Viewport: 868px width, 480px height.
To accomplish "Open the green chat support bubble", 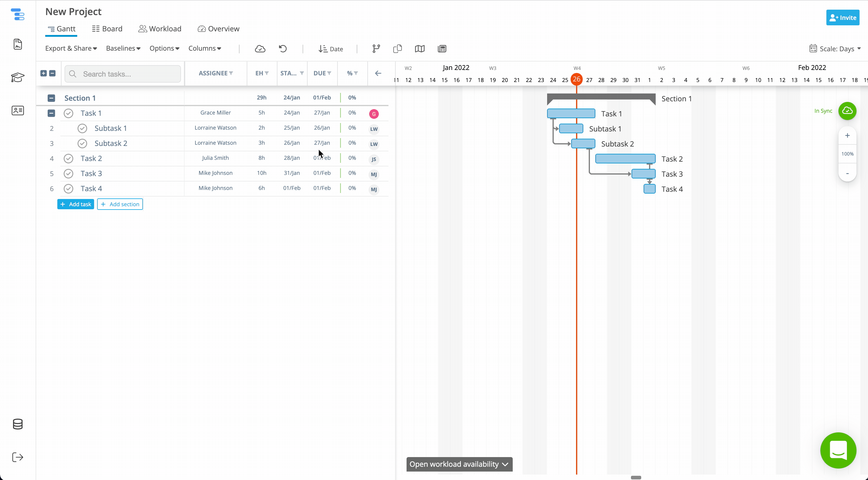I will tap(838, 450).
